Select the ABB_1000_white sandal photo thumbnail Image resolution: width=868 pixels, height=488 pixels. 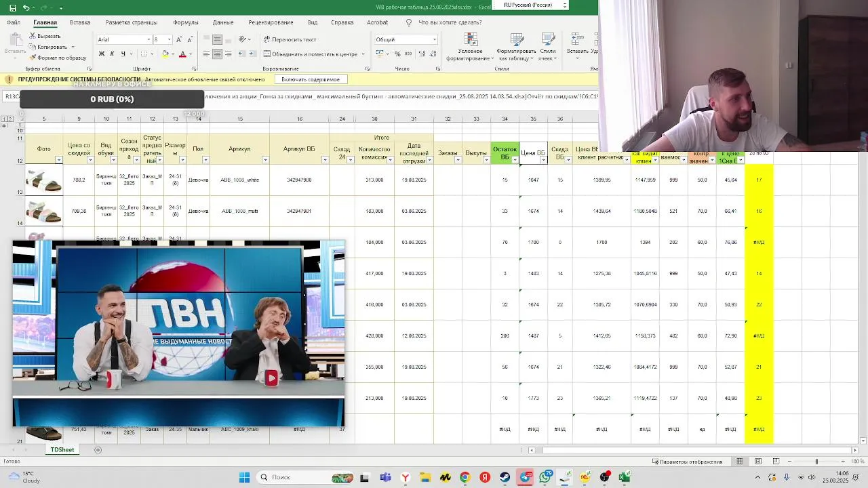click(x=44, y=180)
